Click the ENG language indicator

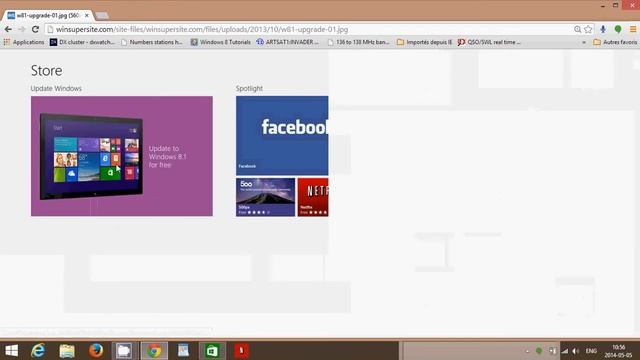[x=591, y=351]
